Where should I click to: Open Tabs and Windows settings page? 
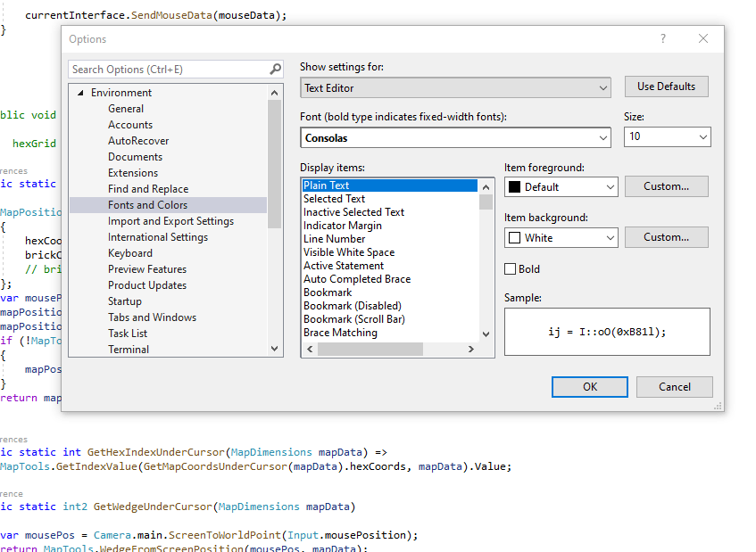[152, 317]
